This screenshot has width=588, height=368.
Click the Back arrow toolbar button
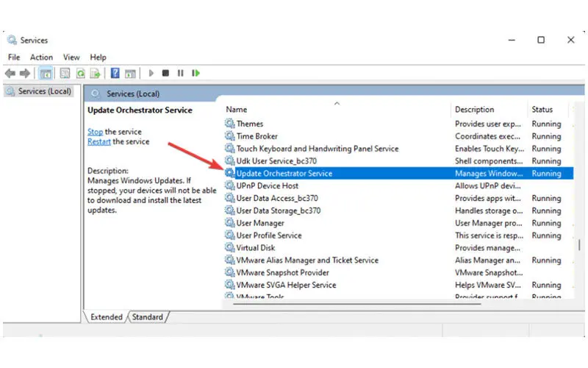pyautogui.click(x=10, y=73)
